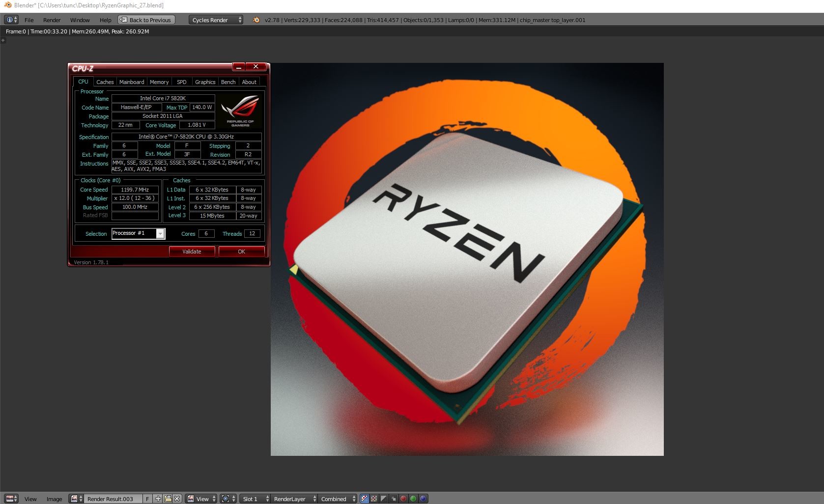Open the Render menu
This screenshot has height=504, width=824.
point(52,20)
